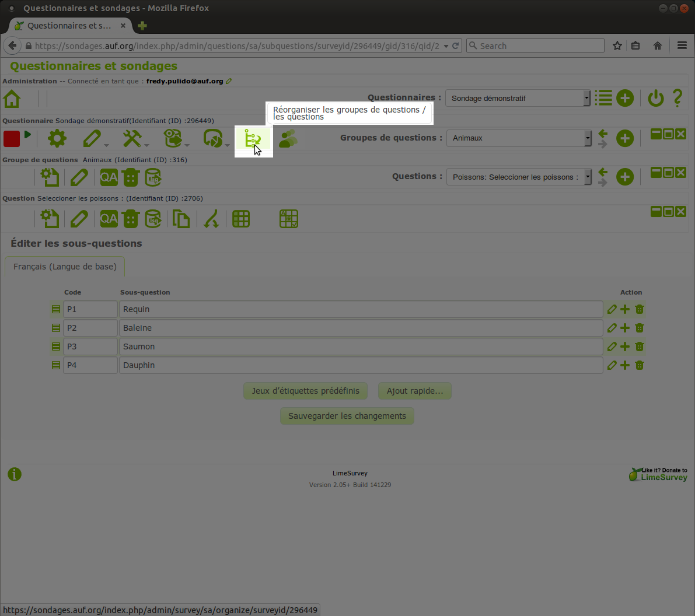Screen dimensions: 695x616
Task: Open the Firefox hamburger menu
Action: click(682, 45)
